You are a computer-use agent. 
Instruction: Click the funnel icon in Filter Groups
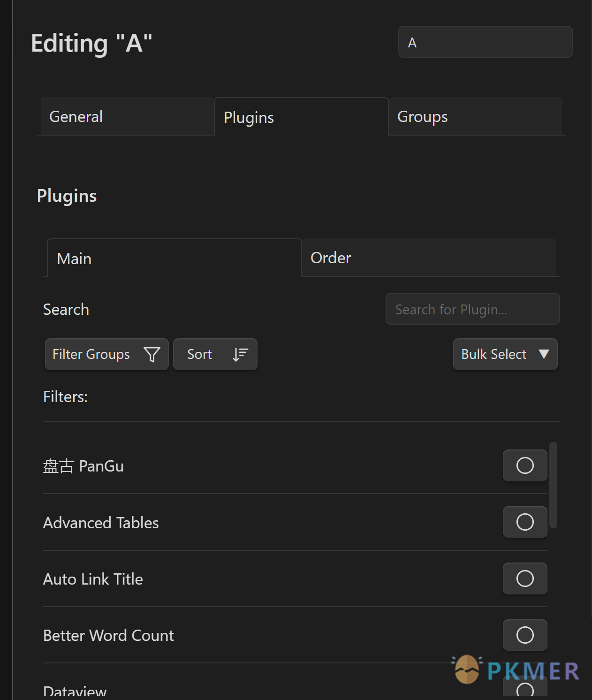152,355
